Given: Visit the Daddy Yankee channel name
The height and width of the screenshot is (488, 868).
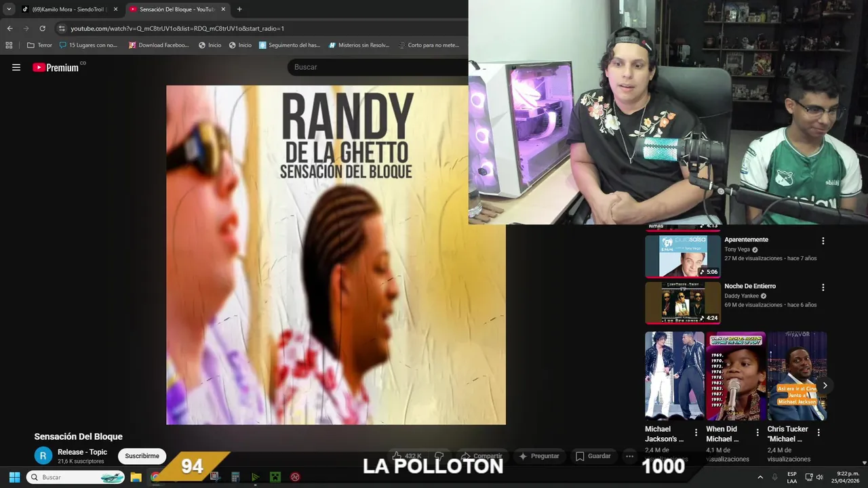Looking at the screenshot, I should coord(742,296).
